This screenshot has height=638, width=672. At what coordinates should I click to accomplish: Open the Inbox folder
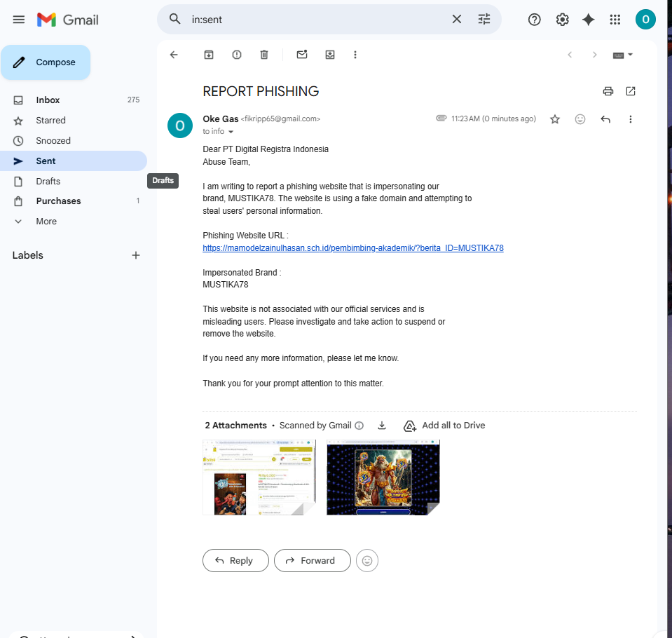click(x=74, y=100)
